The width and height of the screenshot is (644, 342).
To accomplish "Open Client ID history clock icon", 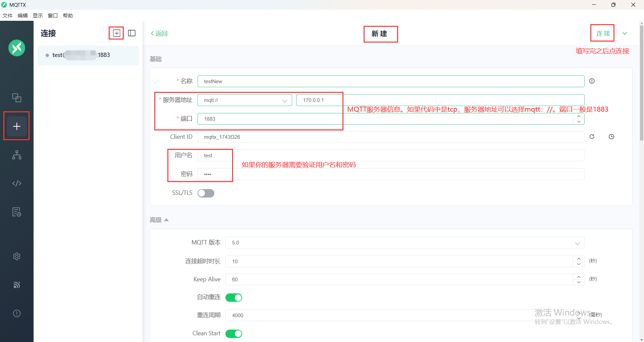I will pyautogui.click(x=611, y=136).
